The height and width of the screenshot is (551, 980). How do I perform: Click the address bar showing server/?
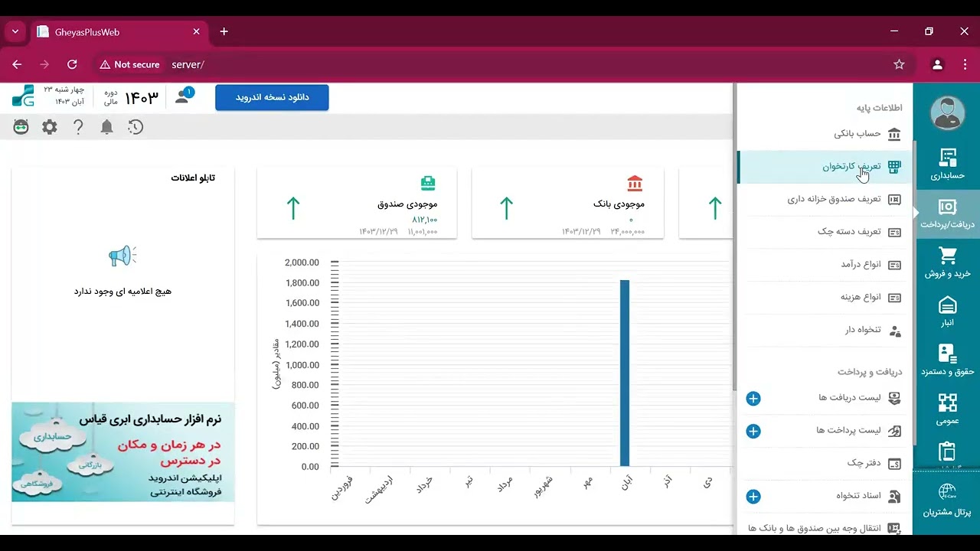point(502,65)
